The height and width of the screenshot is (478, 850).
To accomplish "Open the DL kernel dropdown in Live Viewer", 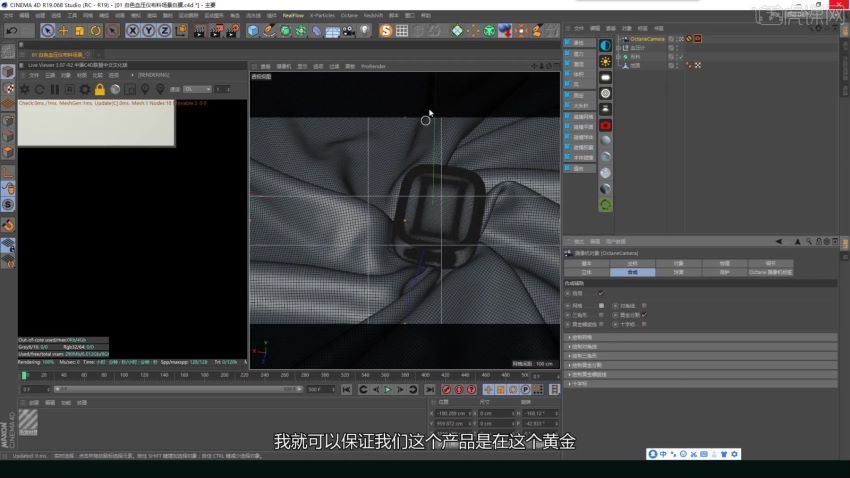I will (197, 89).
